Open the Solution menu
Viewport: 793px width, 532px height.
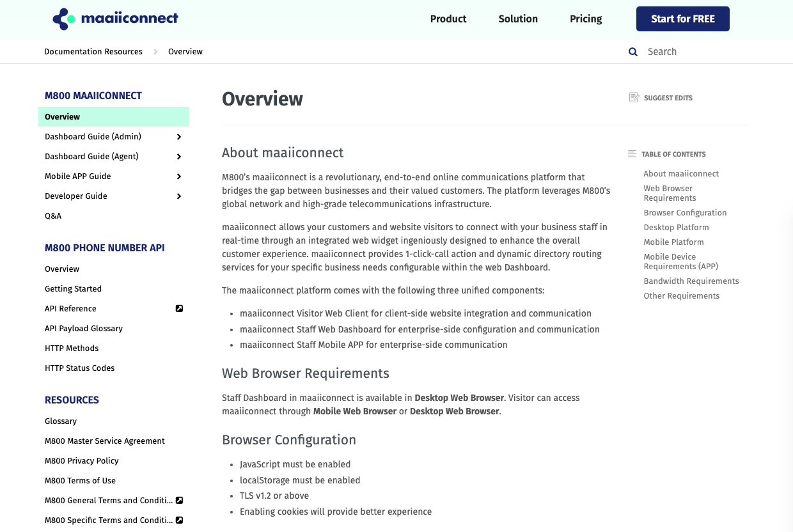click(518, 19)
